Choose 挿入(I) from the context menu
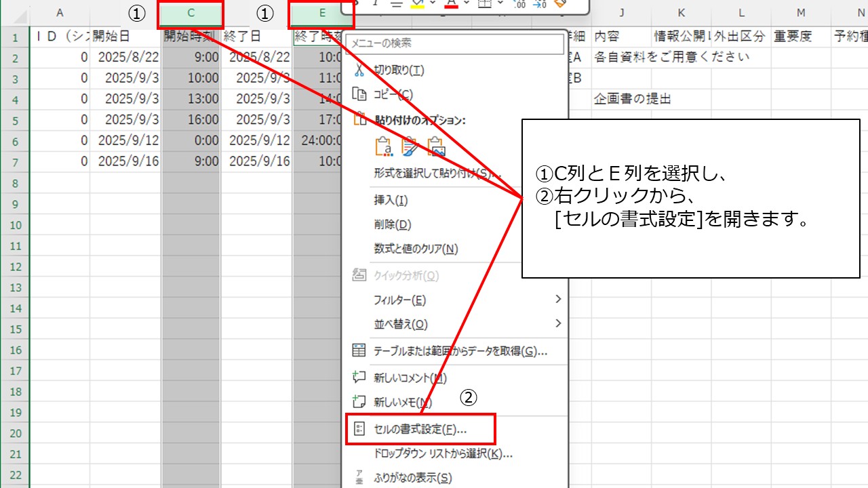The image size is (868, 488). pos(454,200)
